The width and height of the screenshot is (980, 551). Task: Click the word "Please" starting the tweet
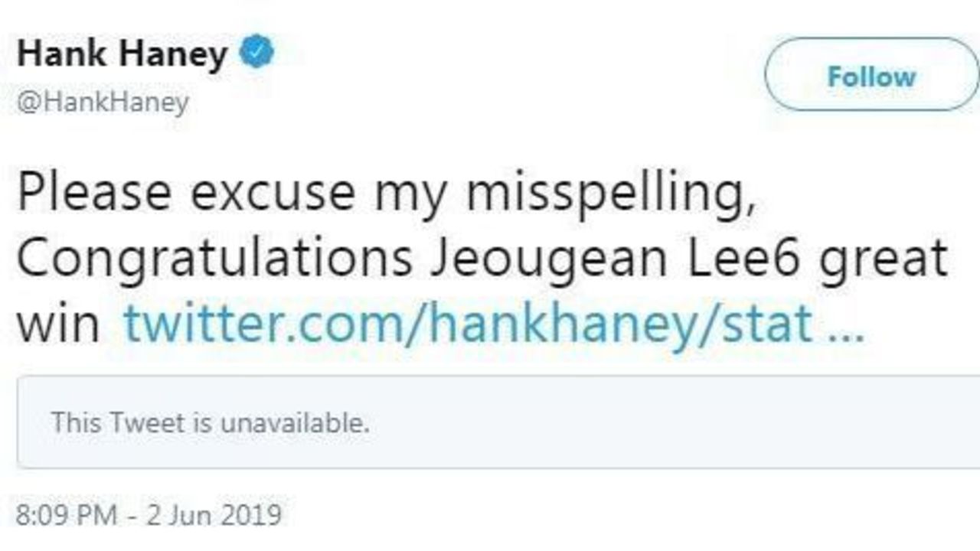(x=93, y=194)
